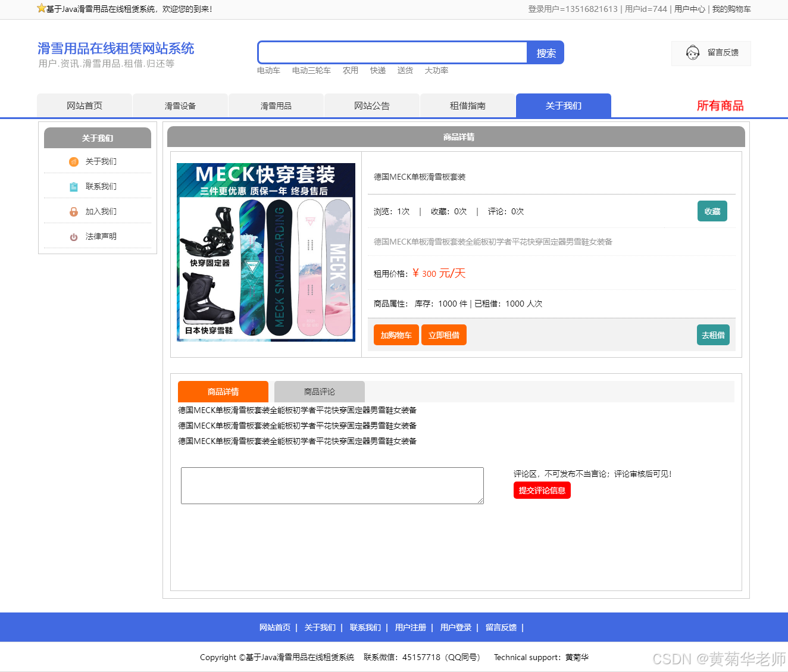Click the teal 去租借 button
This screenshot has height=672, width=788.
tap(713, 335)
